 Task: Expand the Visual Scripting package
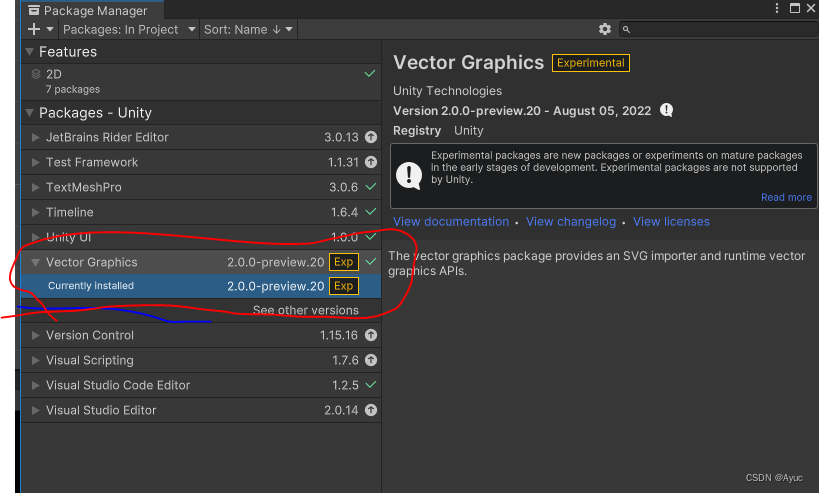click(36, 360)
